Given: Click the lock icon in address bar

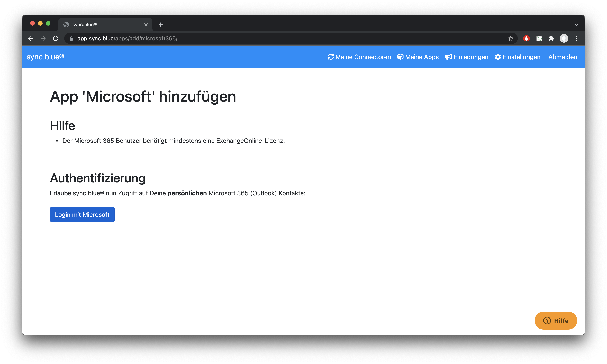Looking at the screenshot, I should click(71, 39).
